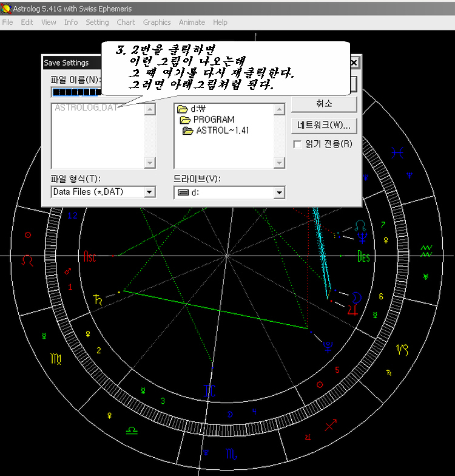Click folder list scroll-down arrow
The width and height of the screenshot is (455, 476).
coord(279,163)
